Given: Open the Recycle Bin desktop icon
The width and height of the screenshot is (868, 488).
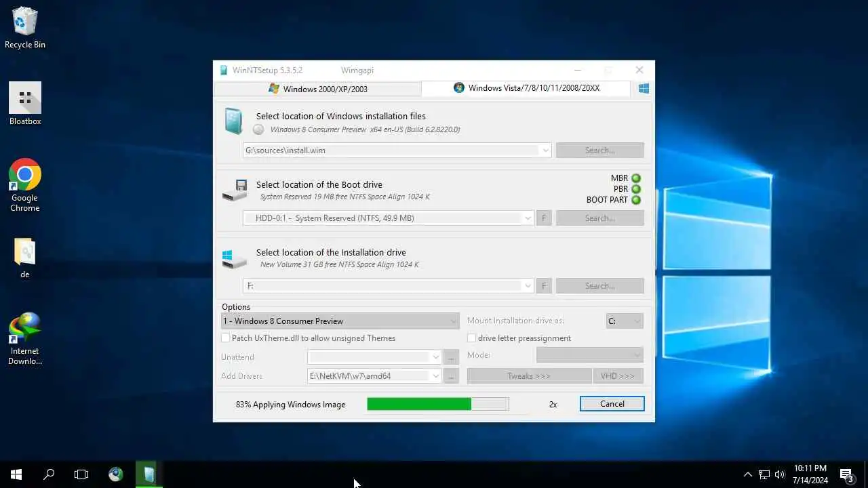Looking at the screenshot, I should coord(25,28).
